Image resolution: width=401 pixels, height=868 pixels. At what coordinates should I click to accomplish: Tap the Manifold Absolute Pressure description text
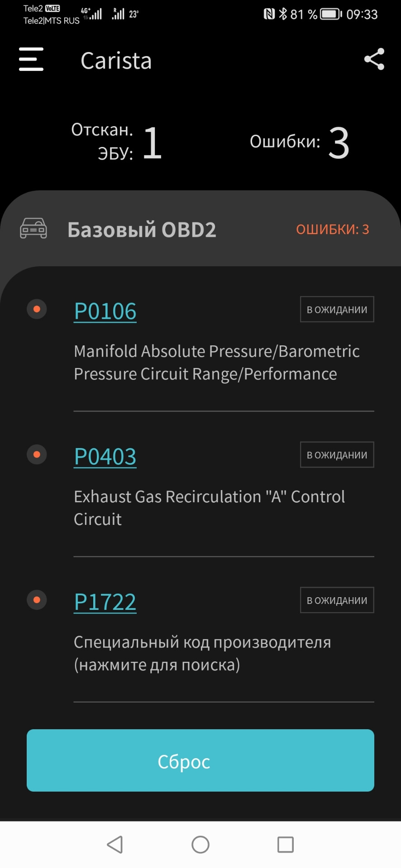(216, 363)
